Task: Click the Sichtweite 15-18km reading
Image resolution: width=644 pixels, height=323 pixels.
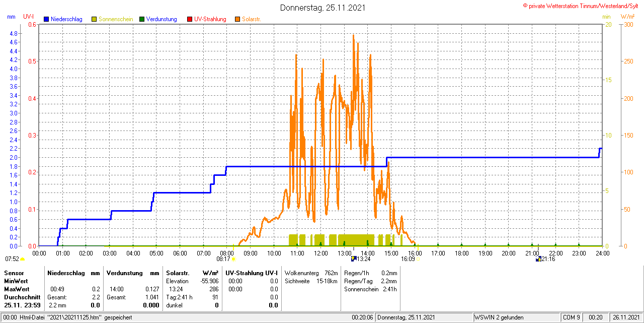Action: coord(311,281)
